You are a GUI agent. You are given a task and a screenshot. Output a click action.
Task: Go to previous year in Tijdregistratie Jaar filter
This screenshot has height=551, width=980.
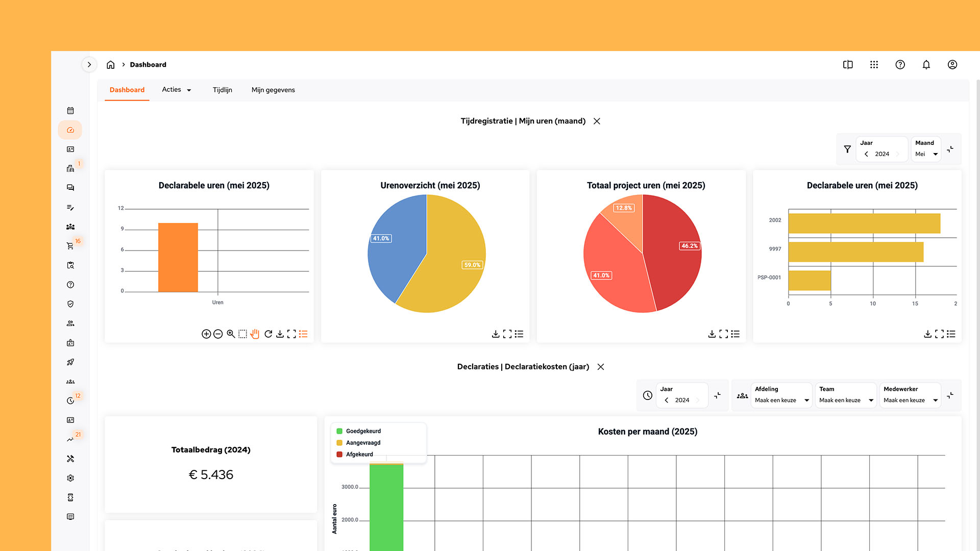(x=866, y=154)
